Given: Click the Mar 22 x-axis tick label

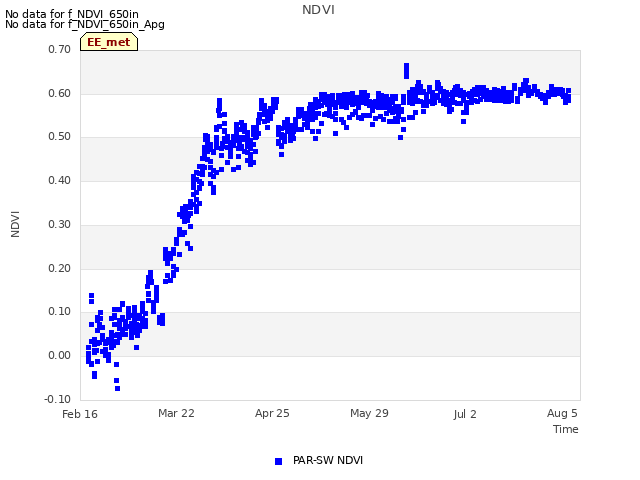Looking at the screenshot, I should (176, 413).
